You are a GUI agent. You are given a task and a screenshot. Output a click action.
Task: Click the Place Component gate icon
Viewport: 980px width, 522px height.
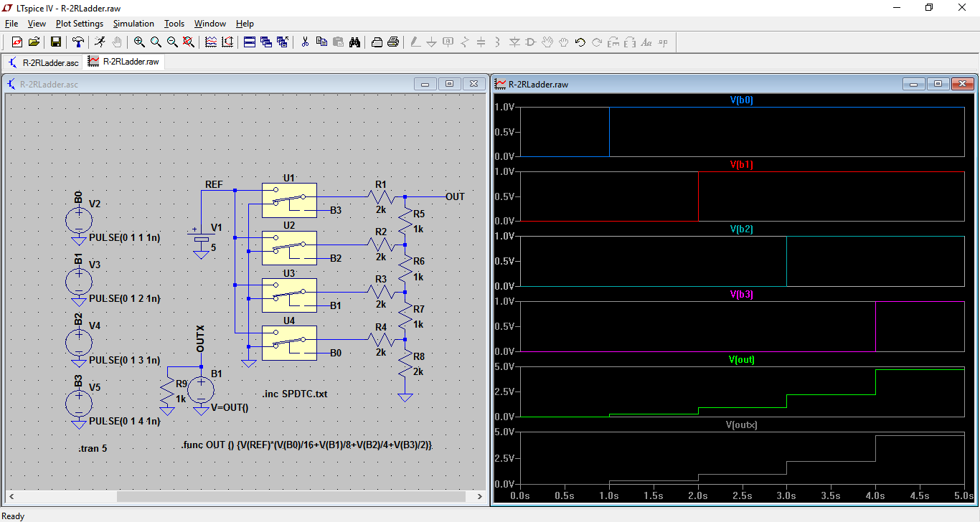[x=531, y=42]
